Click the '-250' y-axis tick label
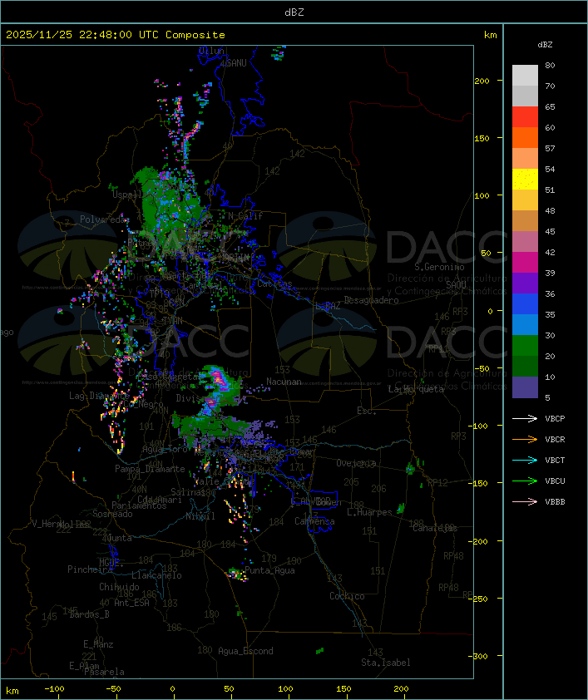The width and height of the screenshot is (588, 700). 478,599
